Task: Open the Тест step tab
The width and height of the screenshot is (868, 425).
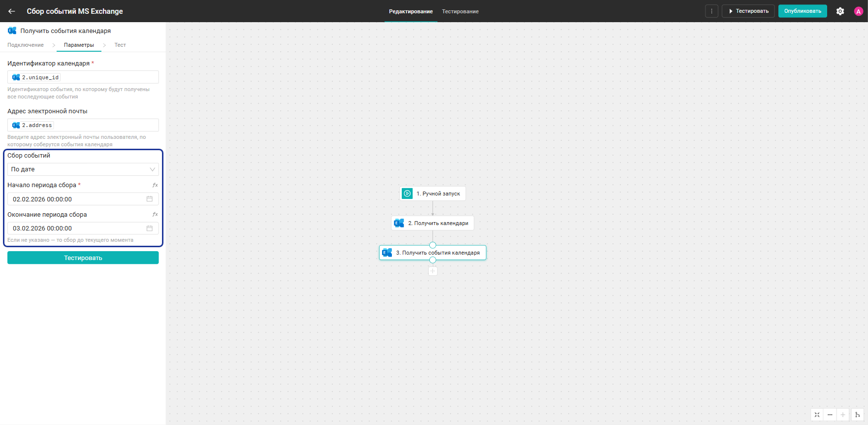Action: (x=120, y=45)
